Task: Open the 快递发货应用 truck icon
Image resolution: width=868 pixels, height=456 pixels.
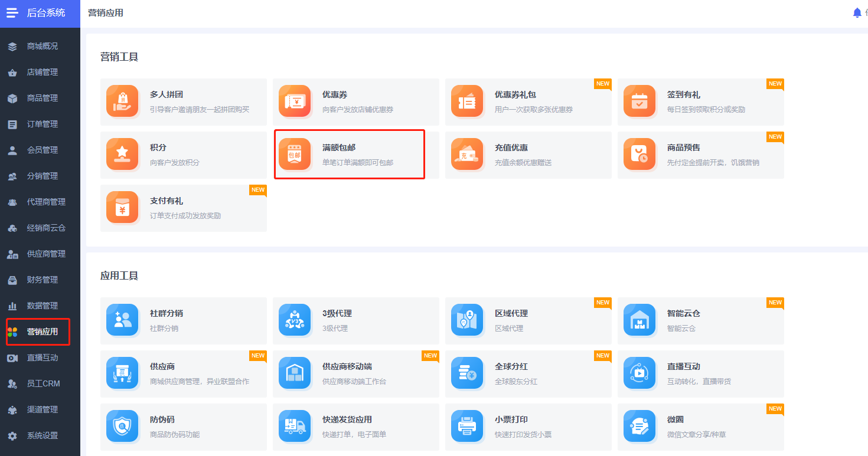Action: [x=295, y=427]
